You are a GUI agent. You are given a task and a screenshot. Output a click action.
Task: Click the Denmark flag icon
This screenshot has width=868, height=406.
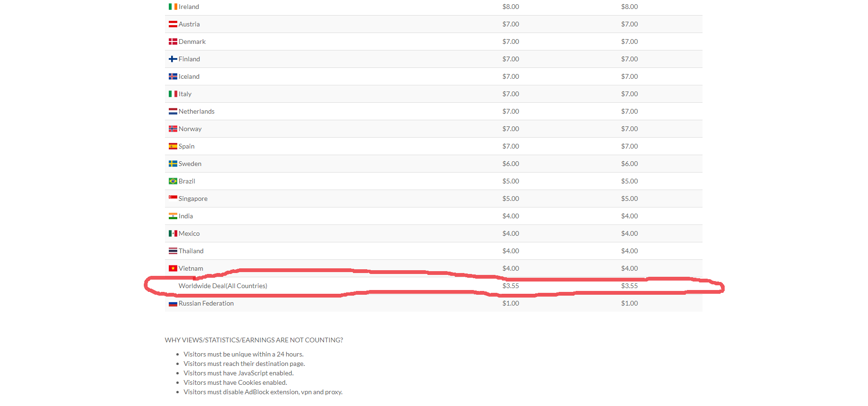pos(173,41)
